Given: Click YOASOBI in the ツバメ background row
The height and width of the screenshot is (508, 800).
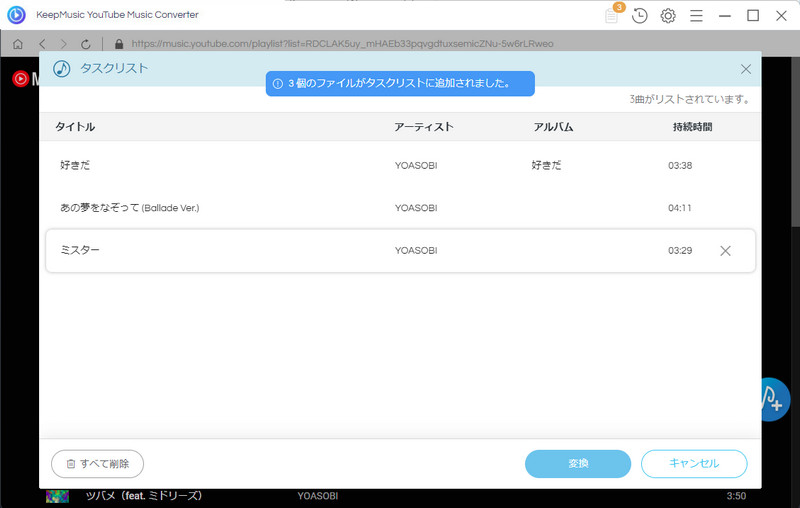Looking at the screenshot, I should coord(318,496).
